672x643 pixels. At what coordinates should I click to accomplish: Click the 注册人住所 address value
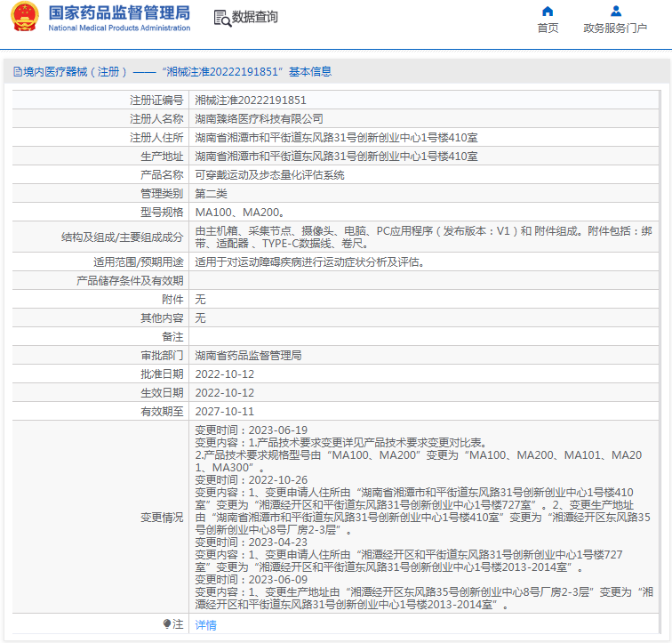[x=336, y=138]
